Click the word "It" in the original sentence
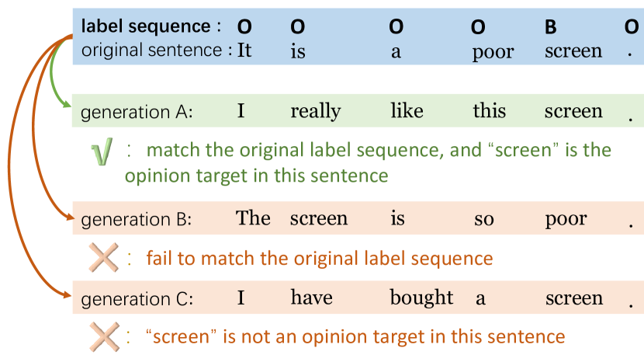 pyautogui.click(x=244, y=51)
